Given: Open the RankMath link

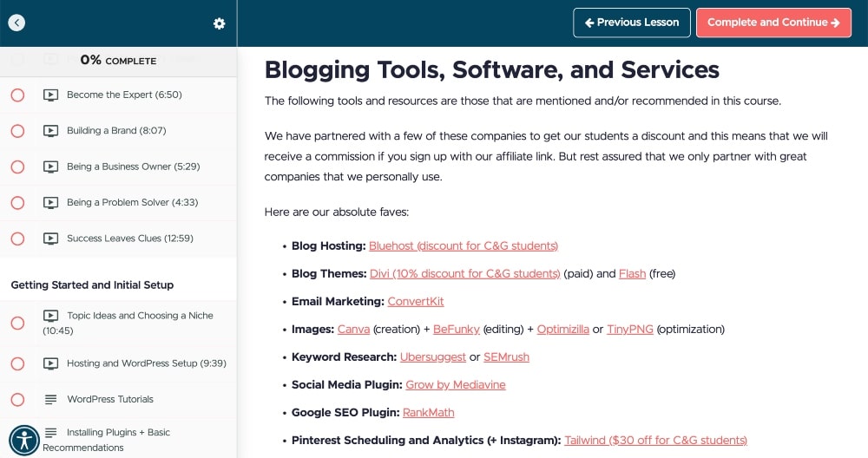Looking at the screenshot, I should click(429, 412).
